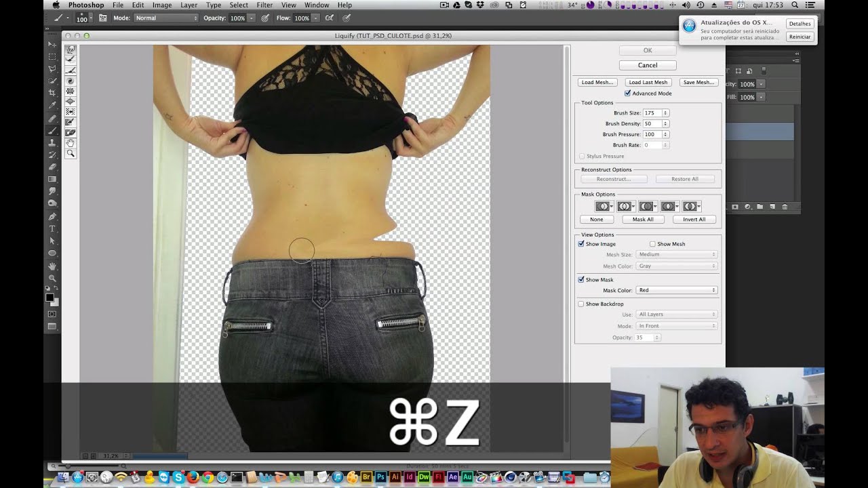Open Adobe Bridge from the Dock
Image resolution: width=868 pixels, height=488 pixels.
coord(367,477)
